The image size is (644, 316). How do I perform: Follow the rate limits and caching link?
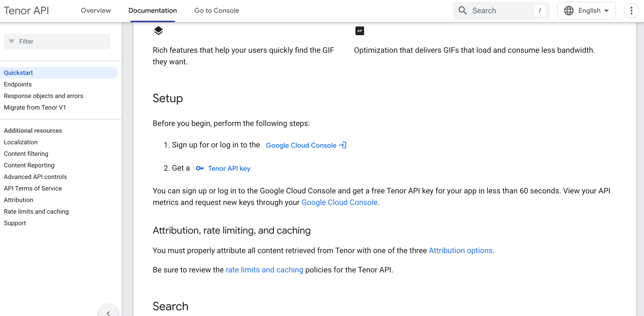click(264, 270)
